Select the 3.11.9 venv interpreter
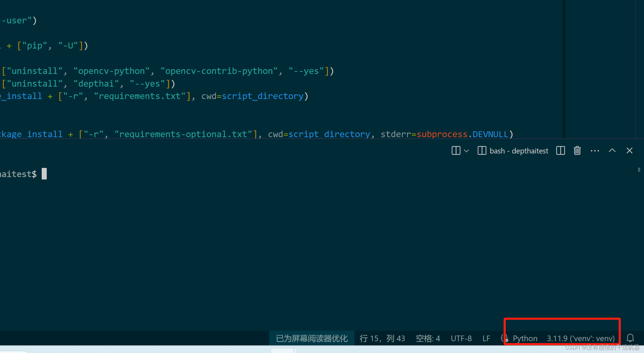 580,339
